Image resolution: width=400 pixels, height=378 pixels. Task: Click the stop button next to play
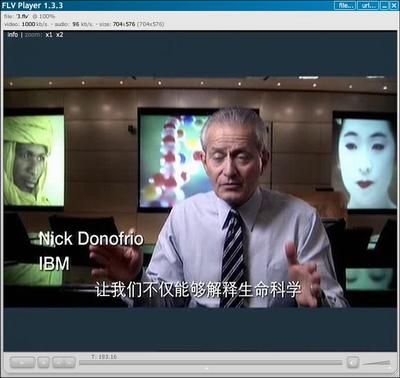point(43,362)
